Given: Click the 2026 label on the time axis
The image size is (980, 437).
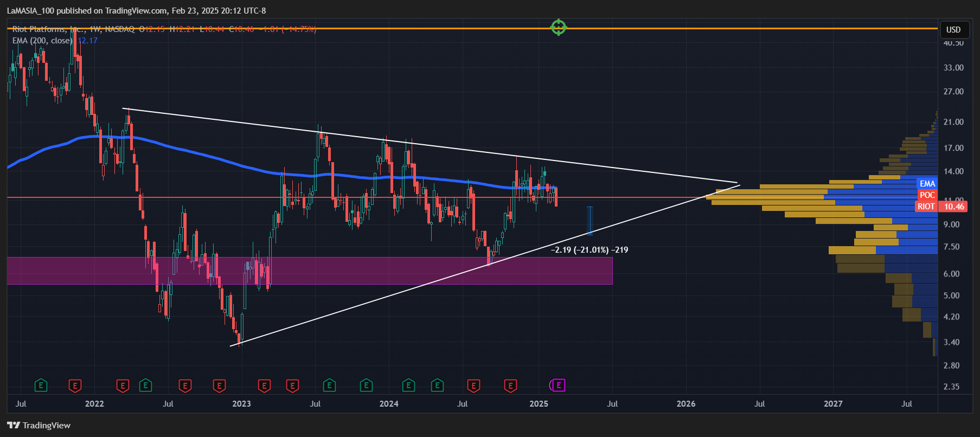Looking at the screenshot, I should 686,403.
